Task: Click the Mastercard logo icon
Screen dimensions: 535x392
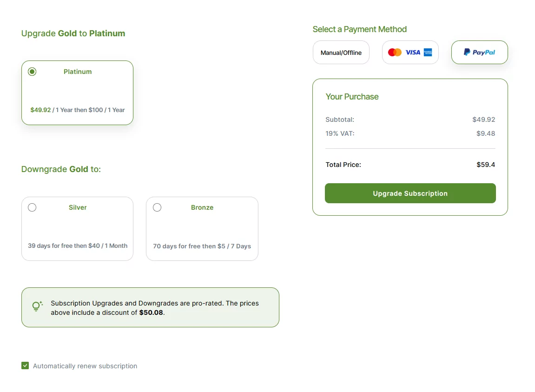Action: [395, 53]
